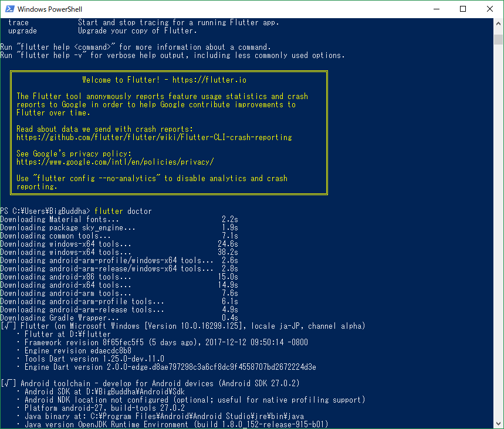Minimize the Windows PowerShell window
The height and width of the screenshot is (429, 504).
coord(436,9)
